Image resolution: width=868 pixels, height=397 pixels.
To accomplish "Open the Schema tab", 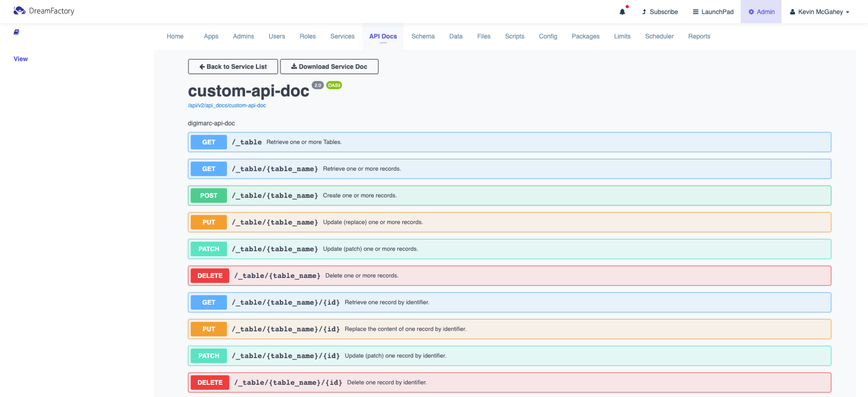I will [x=423, y=36].
